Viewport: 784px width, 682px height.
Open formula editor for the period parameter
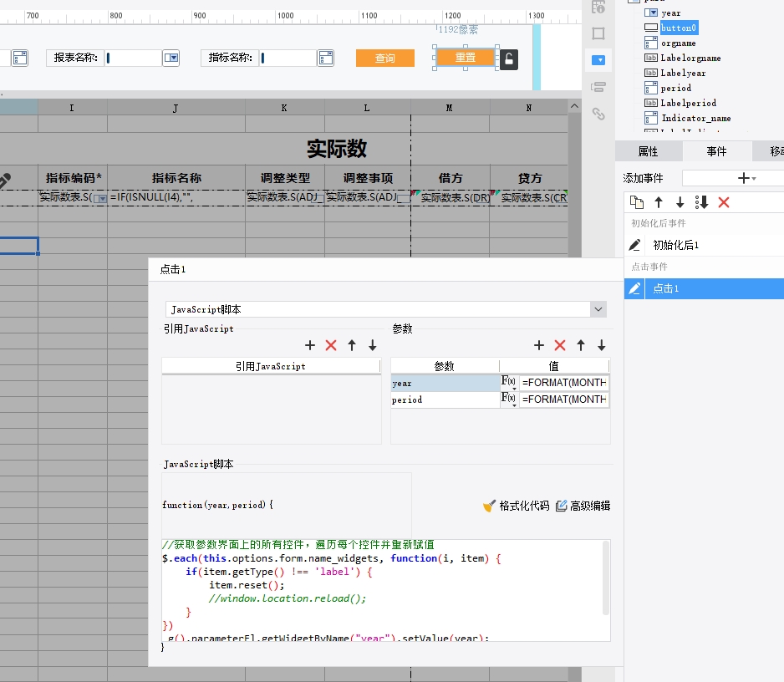[509, 399]
